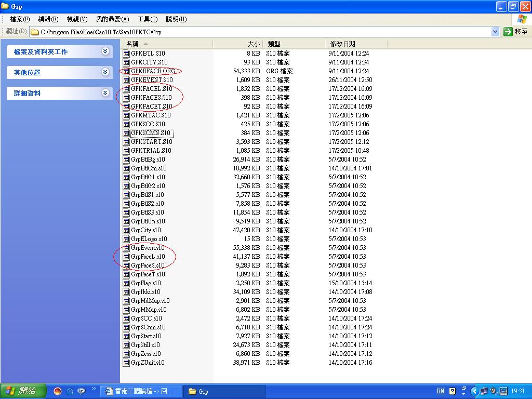Screen dimensions: 532x399
Task: Click the GrpBtlBg.s10 file icon
Action: (x=126, y=159)
